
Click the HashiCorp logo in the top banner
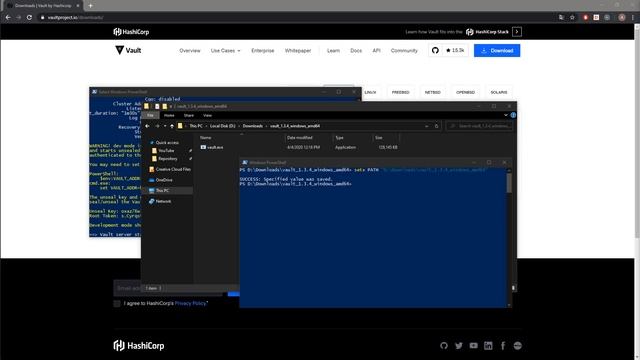[x=131, y=32]
